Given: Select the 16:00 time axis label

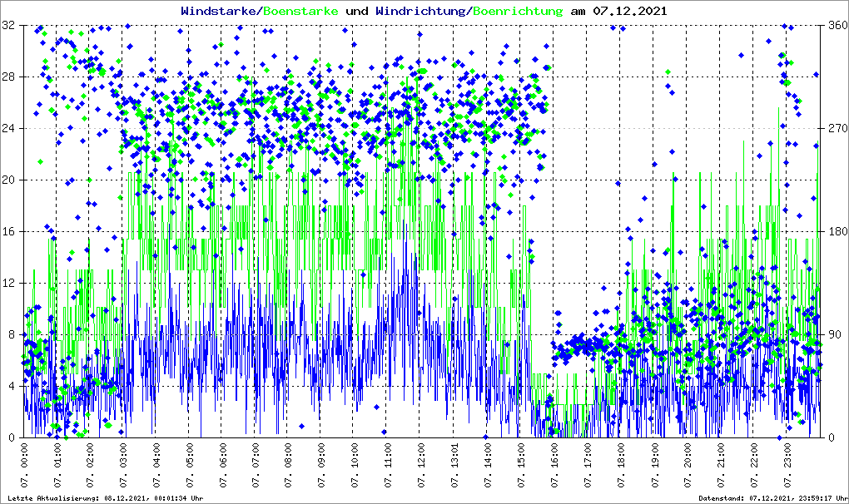Looking at the screenshot, I should (x=554, y=466).
